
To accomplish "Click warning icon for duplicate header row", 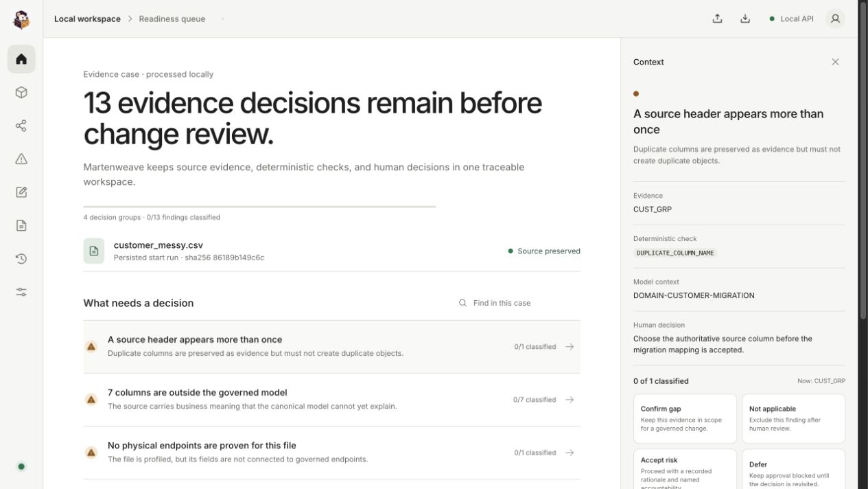I will coord(91,347).
